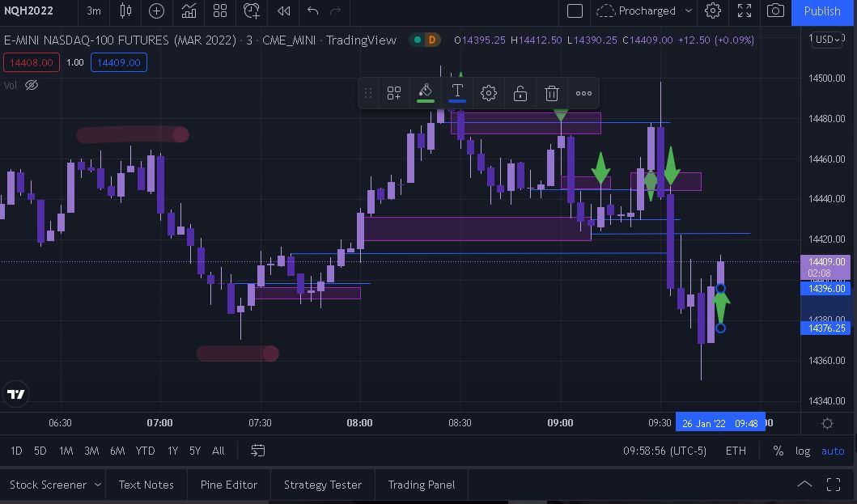Screen dimensions: 857x504
Task: Select the 5D time range
Action: 40,451
